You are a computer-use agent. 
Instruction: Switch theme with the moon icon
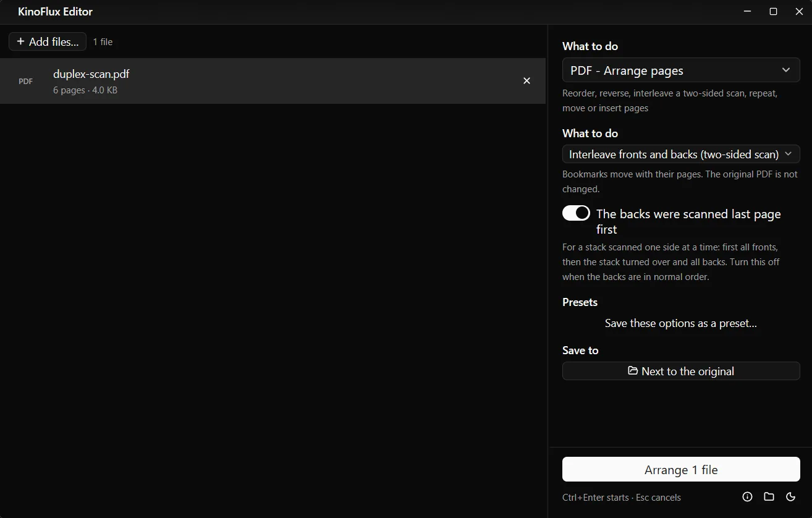pyautogui.click(x=790, y=497)
